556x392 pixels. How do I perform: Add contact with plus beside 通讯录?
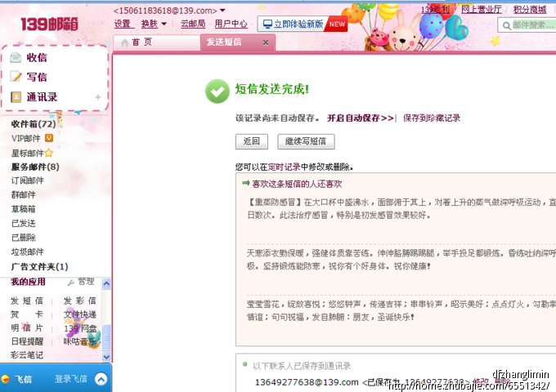point(98,97)
